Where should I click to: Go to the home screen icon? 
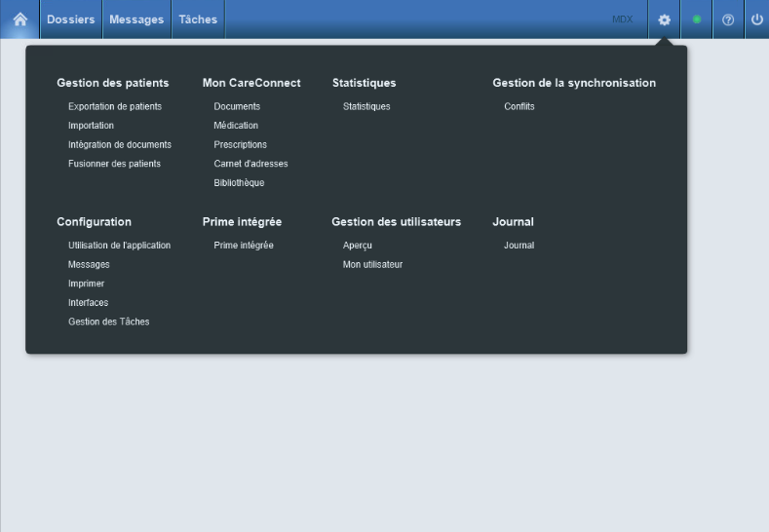[20, 19]
